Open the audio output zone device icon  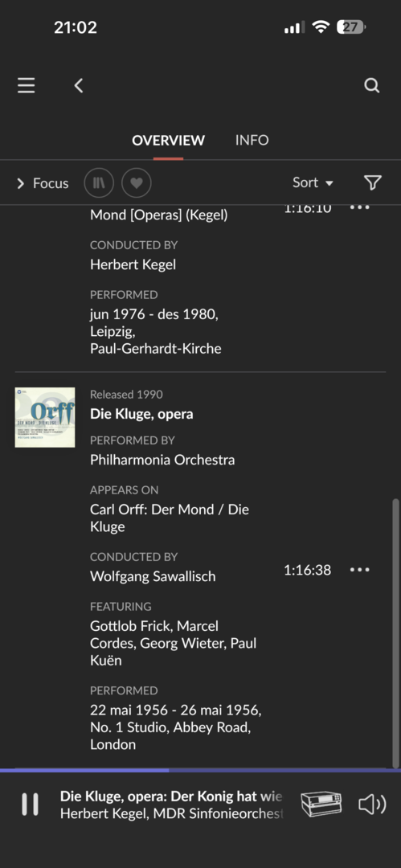coord(321,804)
